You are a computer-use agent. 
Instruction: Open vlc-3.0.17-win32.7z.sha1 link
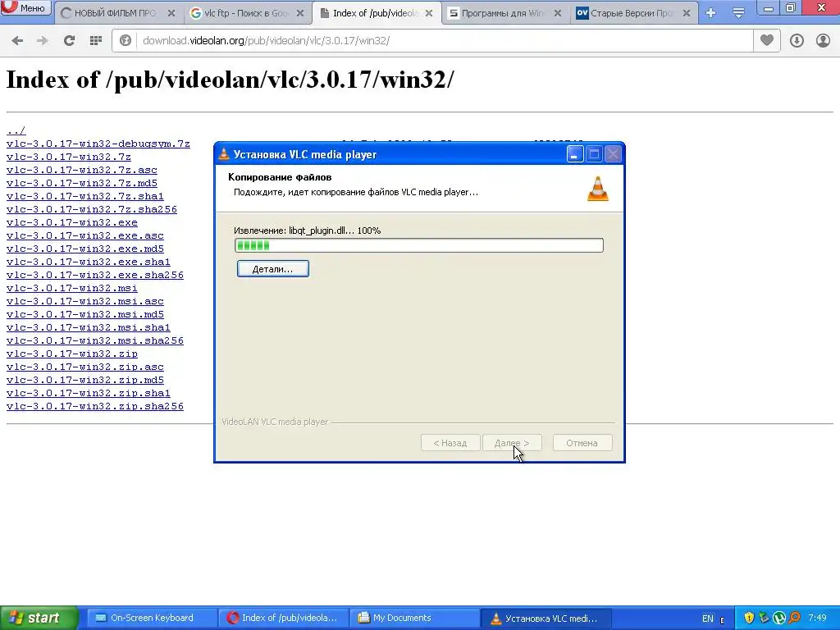click(85, 196)
